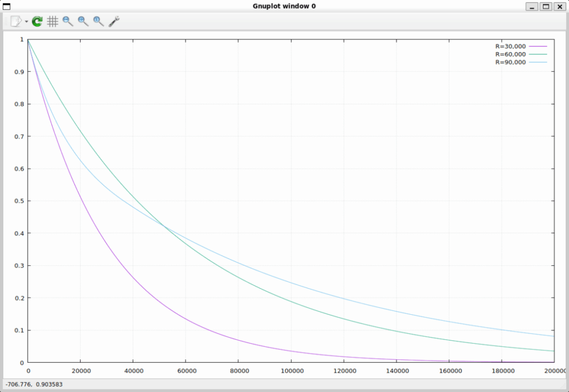569x392 pixels.
Task: Close the Gnuplot window
Action: click(x=559, y=6)
